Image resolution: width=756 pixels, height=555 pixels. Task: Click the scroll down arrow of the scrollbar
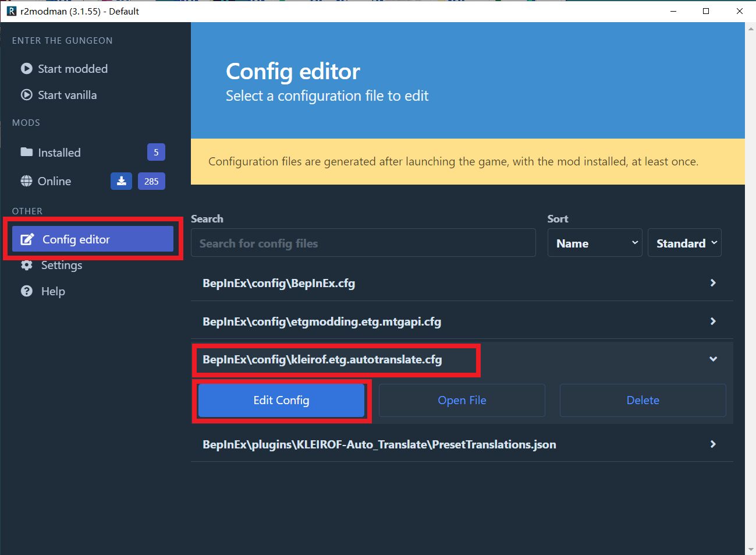click(x=750, y=550)
